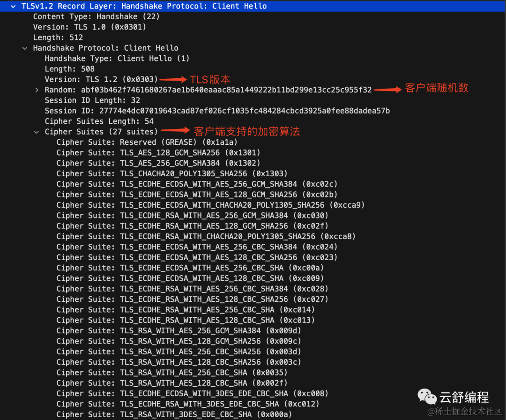Viewport: 506px width, 420px height.
Task: Select TLS_AES_256_GCM_SHA384 (0x1302) cipher suite
Action: click(x=158, y=163)
